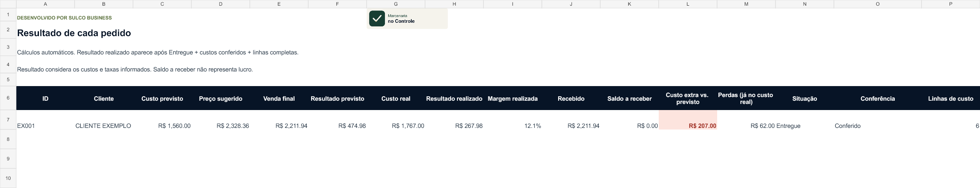Click the 'Cálculos automáticos' description line
The width and height of the screenshot is (980, 188).
tap(158, 52)
